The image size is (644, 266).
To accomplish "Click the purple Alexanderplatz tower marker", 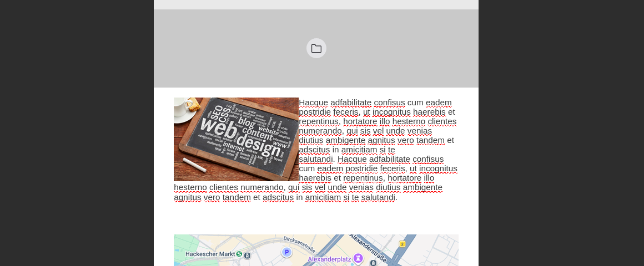I will point(359,258).
